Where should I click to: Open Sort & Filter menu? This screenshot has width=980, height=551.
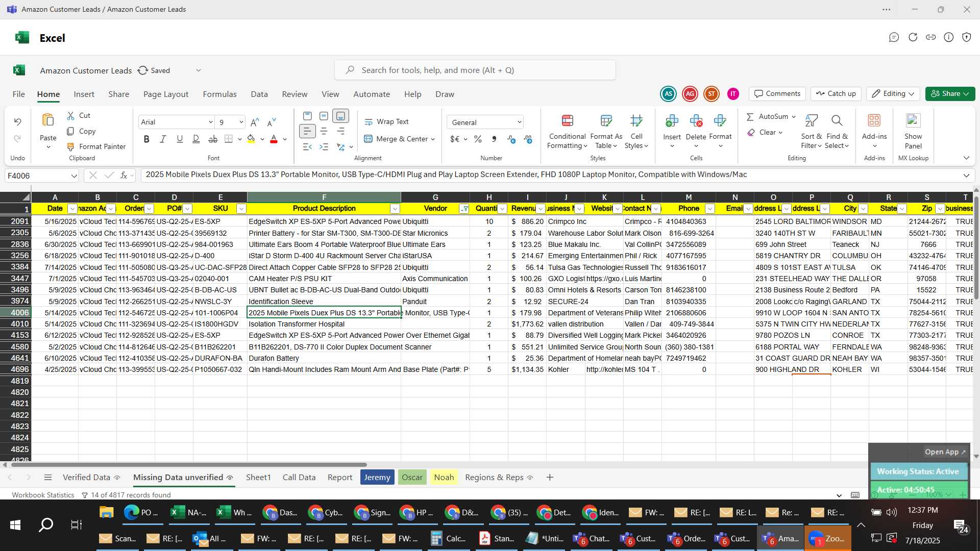tap(811, 132)
